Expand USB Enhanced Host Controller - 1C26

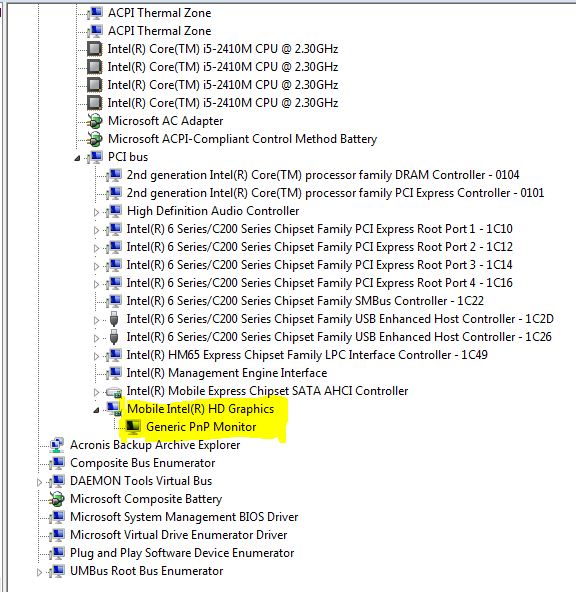click(x=96, y=338)
